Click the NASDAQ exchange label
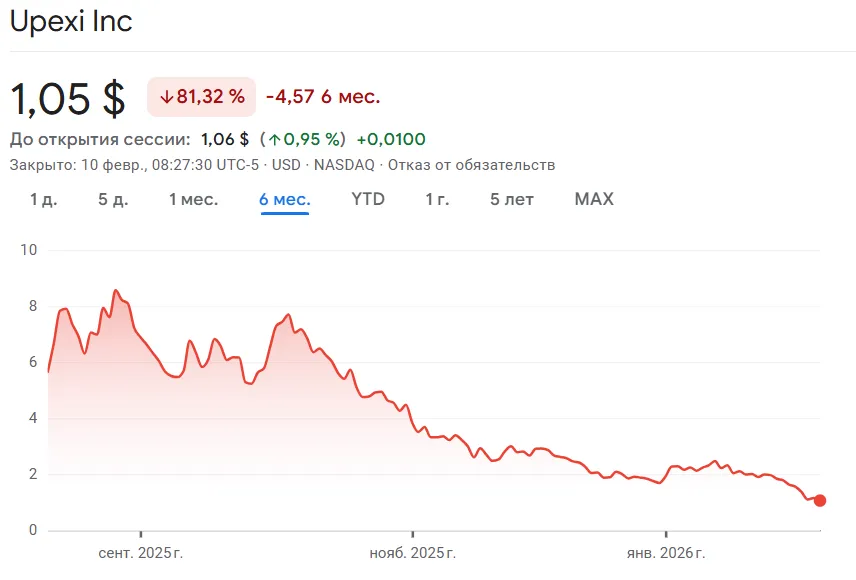The height and width of the screenshot is (580, 856). pos(345,165)
